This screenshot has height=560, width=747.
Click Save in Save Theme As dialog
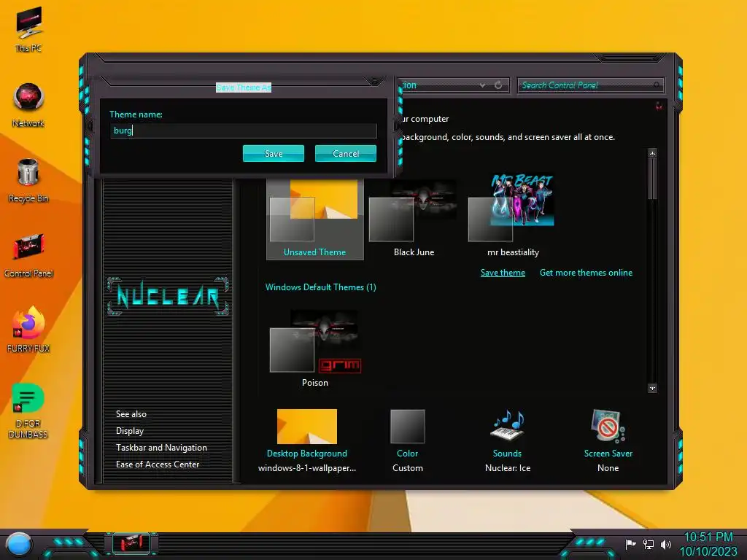(274, 153)
